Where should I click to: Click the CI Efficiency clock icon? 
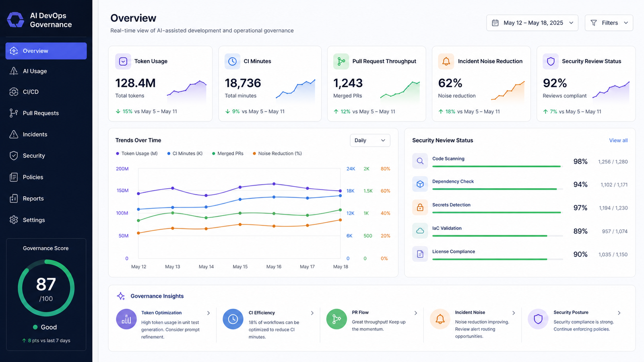(233, 319)
